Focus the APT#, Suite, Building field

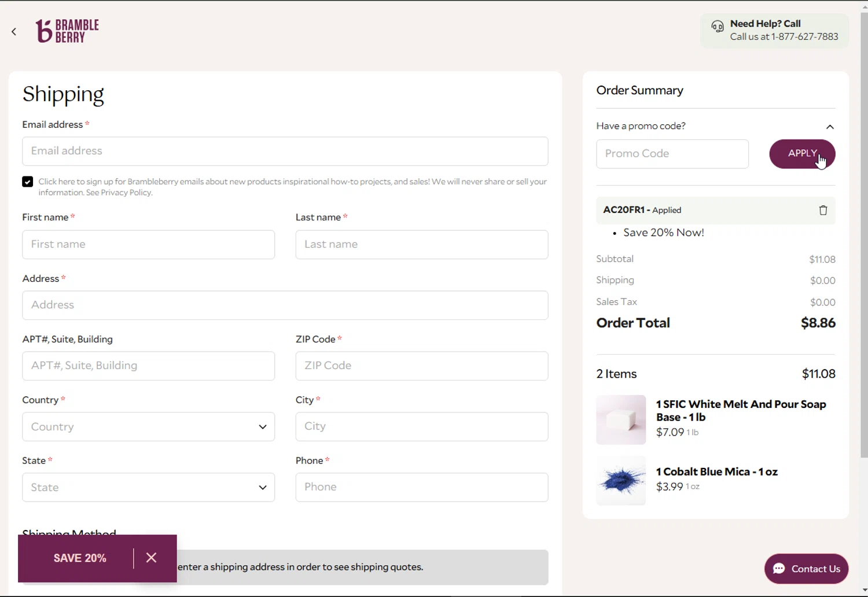[x=148, y=366]
